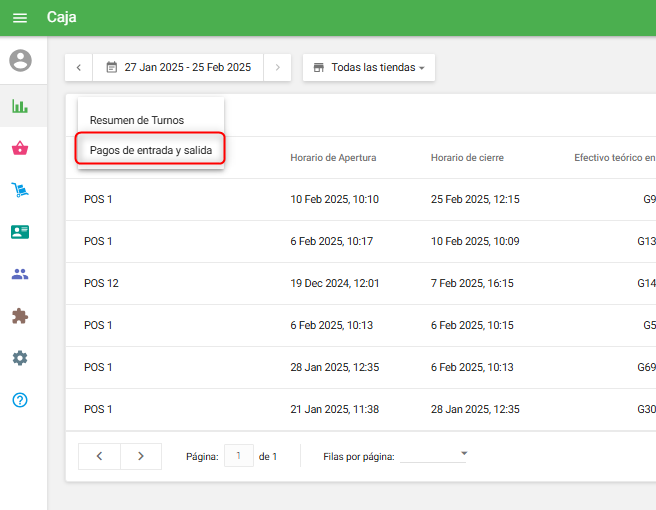Click the user account profile icon
The image size is (656, 510).
(20, 61)
